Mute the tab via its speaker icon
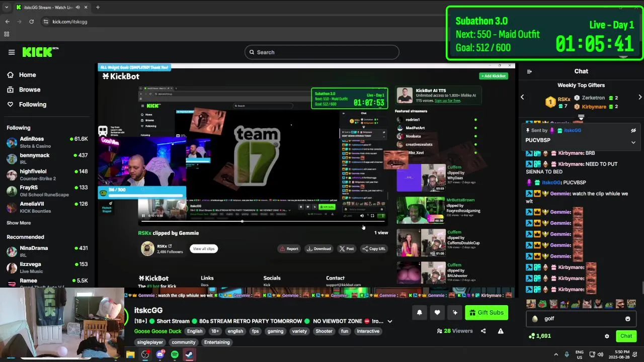 pyautogui.click(x=77, y=8)
